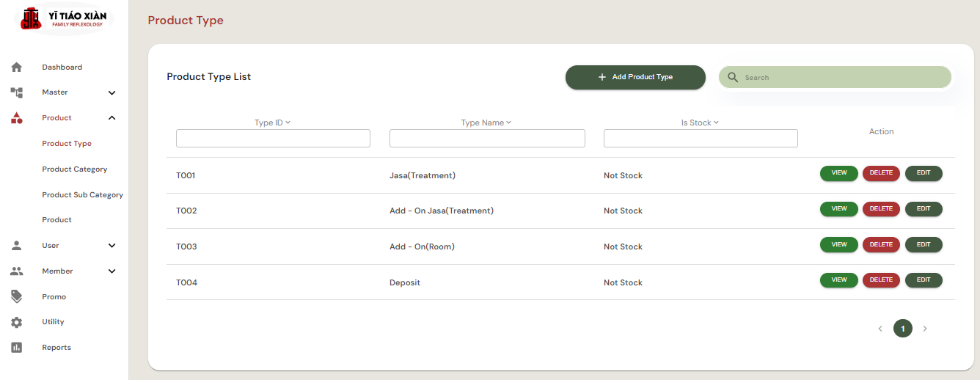Click the User person icon in sidebar
The width and height of the screenshot is (980, 380).
click(x=16, y=246)
